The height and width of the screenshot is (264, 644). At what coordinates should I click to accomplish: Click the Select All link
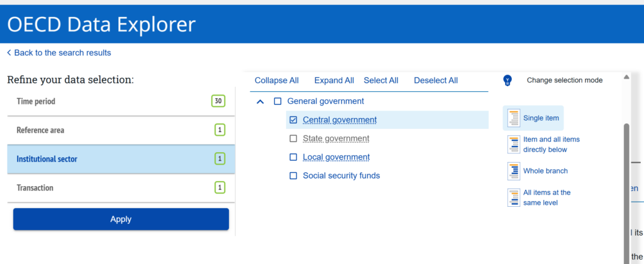click(x=380, y=80)
